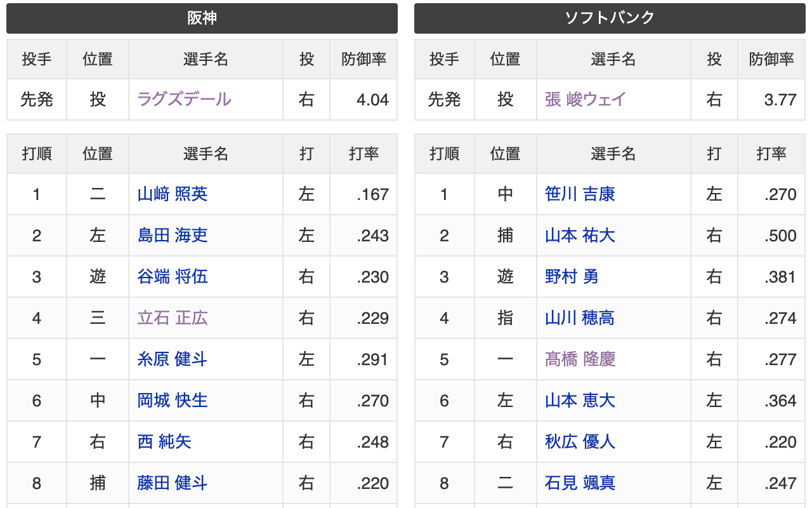
Task: Click player link 山﨑 照英
Action: tap(173, 194)
